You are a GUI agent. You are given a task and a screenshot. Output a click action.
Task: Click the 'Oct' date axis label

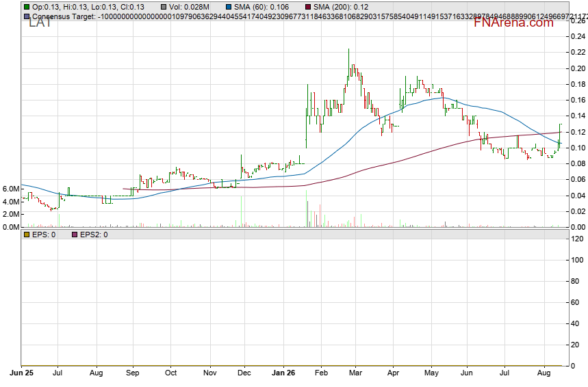point(171,373)
